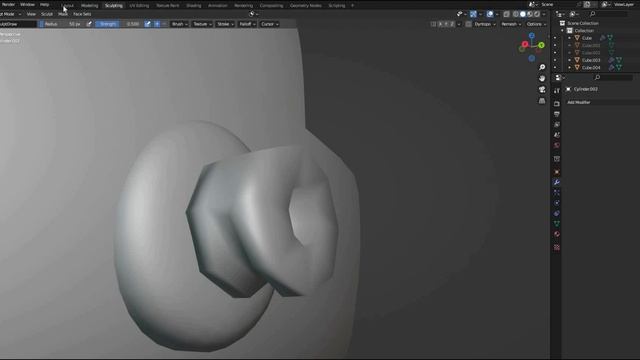640x360 pixels.
Task: Open the Mask menu
Action: [x=63, y=14]
